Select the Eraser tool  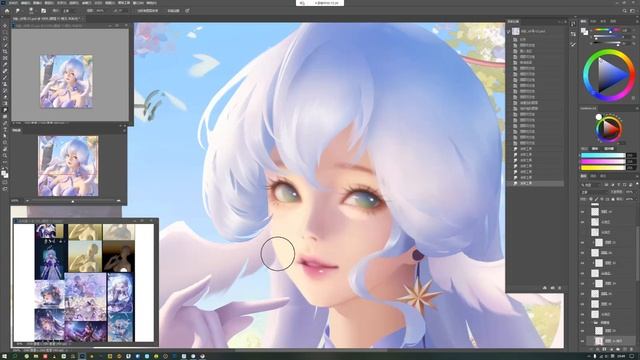click(5, 97)
